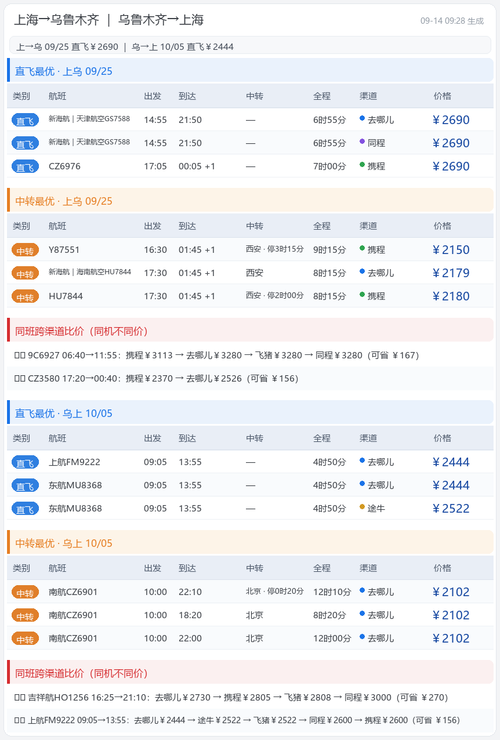Select the 直飞 badge of the 东航MU8368 去哪儿 row
Screen dimensions: 500x740
[x=25, y=486]
